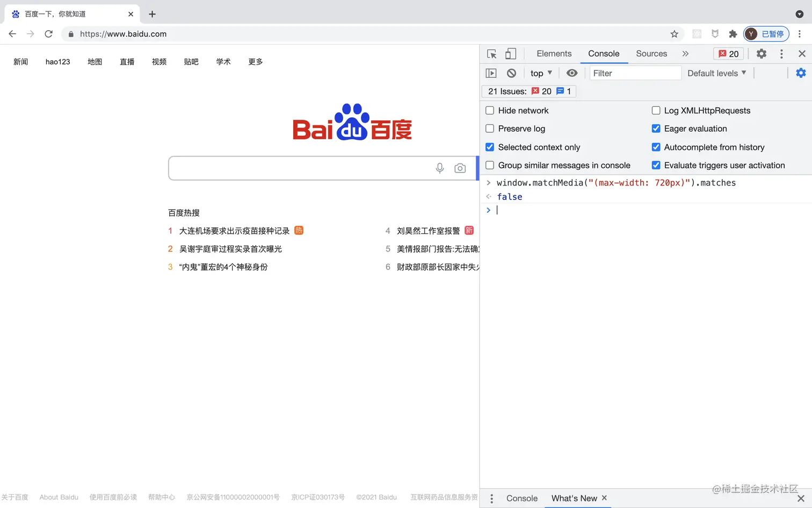The width and height of the screenshot is (812, 508).
Task: Enable Group similar messages in console
Action: click(x=490, y=165)
